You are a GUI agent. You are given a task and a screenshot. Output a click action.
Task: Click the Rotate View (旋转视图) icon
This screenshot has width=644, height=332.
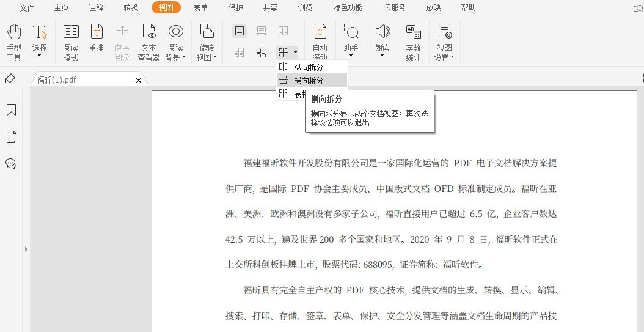(x=207, y=32)
